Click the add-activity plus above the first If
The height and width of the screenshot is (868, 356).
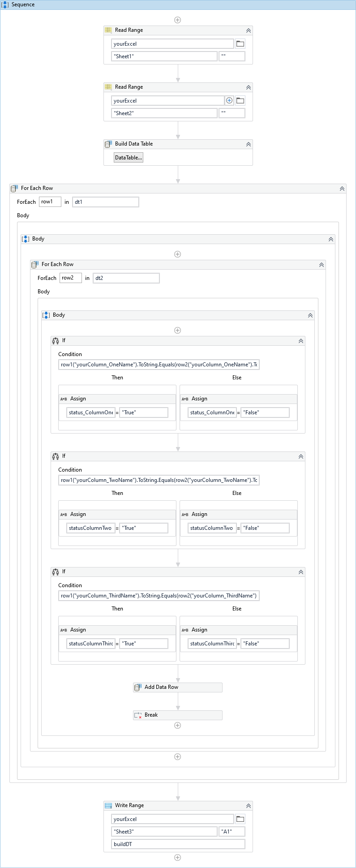[178, 331]
